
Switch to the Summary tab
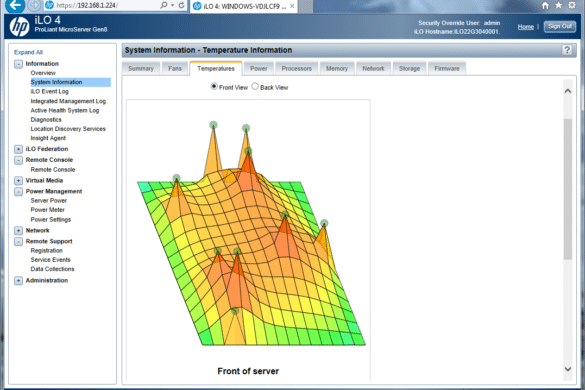click(141, 69)
